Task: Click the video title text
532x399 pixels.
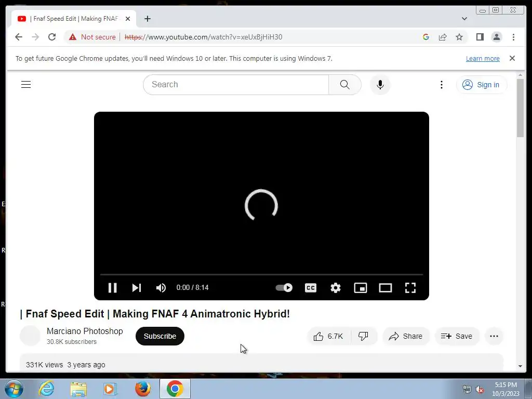Action: coord(155,314)
